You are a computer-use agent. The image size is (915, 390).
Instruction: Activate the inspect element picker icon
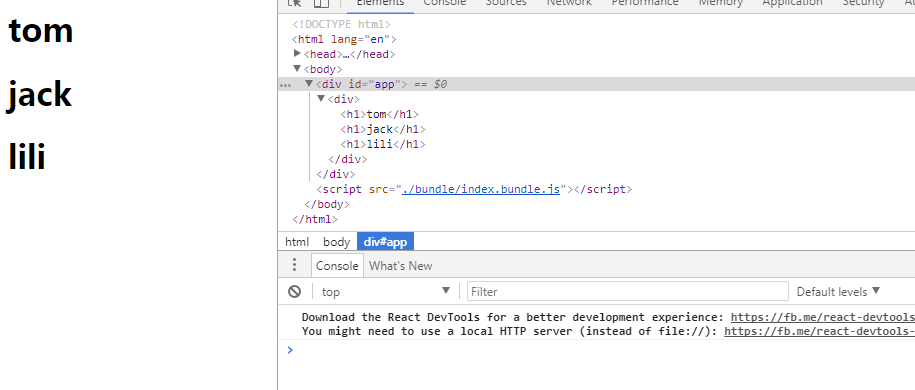point(295,3)
